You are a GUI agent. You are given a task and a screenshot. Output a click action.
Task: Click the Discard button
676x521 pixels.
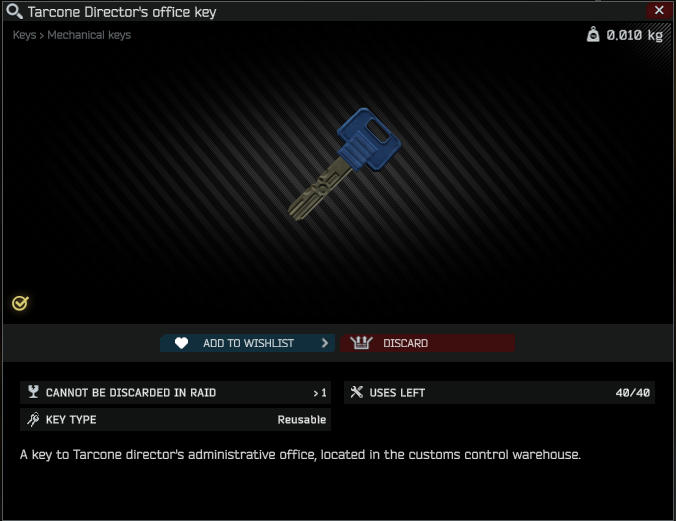(427, 343)
